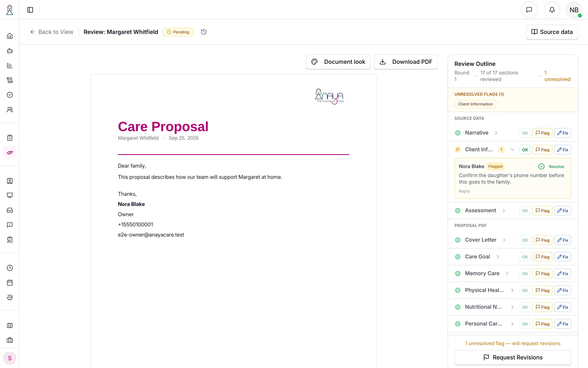
Task: Open the clock sidebar icon
Action: (10, 268)
